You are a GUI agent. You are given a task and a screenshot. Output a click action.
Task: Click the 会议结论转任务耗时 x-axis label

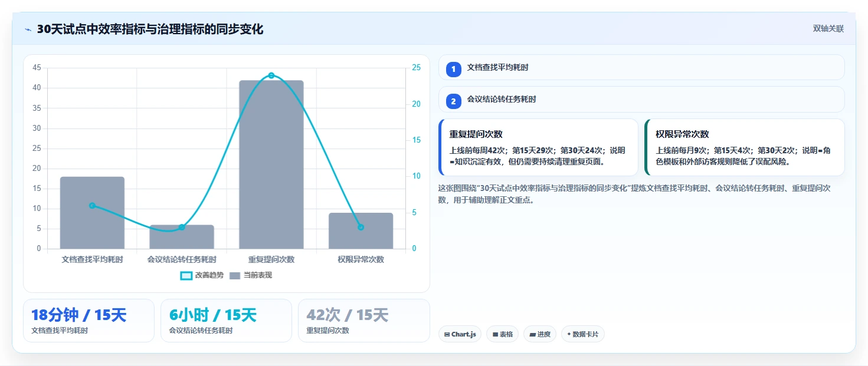point(182,259)
